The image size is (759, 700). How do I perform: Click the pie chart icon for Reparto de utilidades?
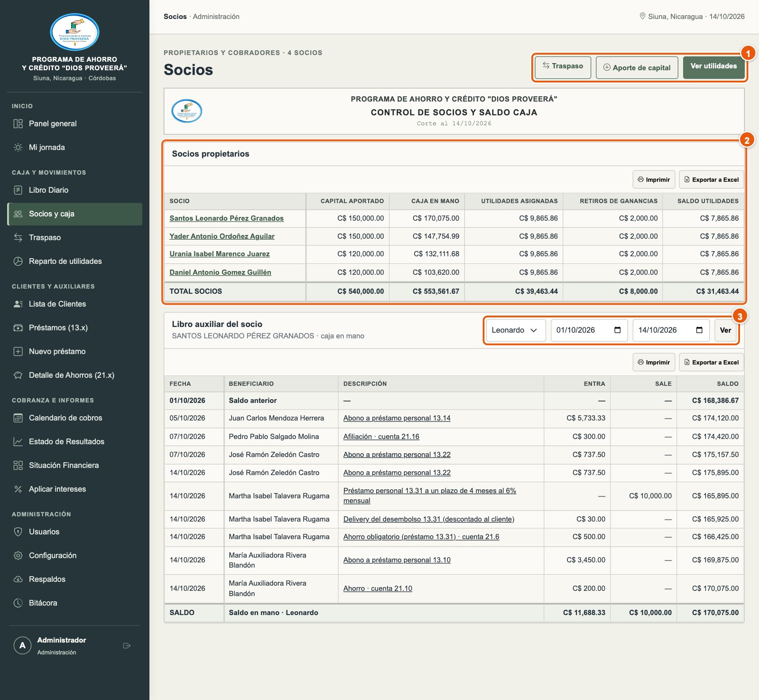pos(18,261)
